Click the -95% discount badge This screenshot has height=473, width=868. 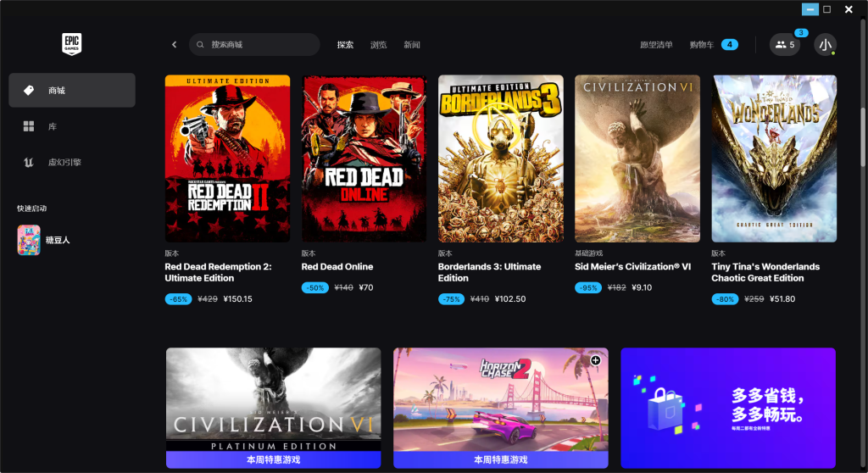pyautogui.click(x=588, y=287)
